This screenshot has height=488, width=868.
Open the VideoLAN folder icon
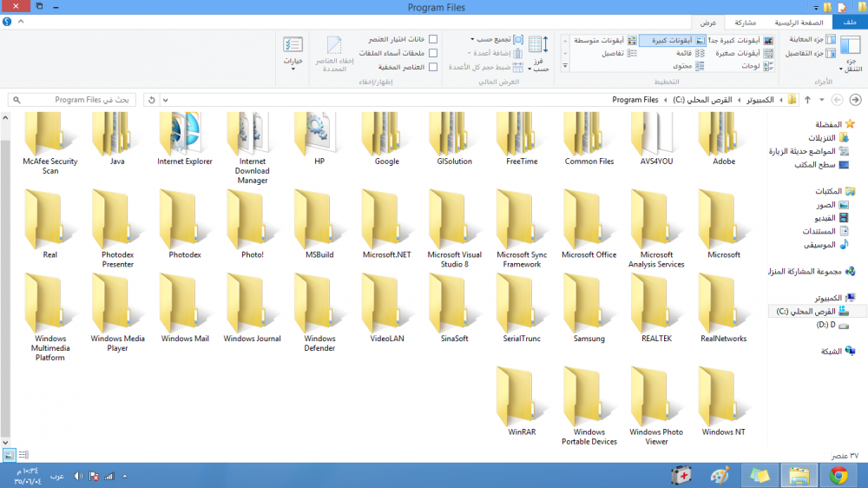click(x=387, y=306)
